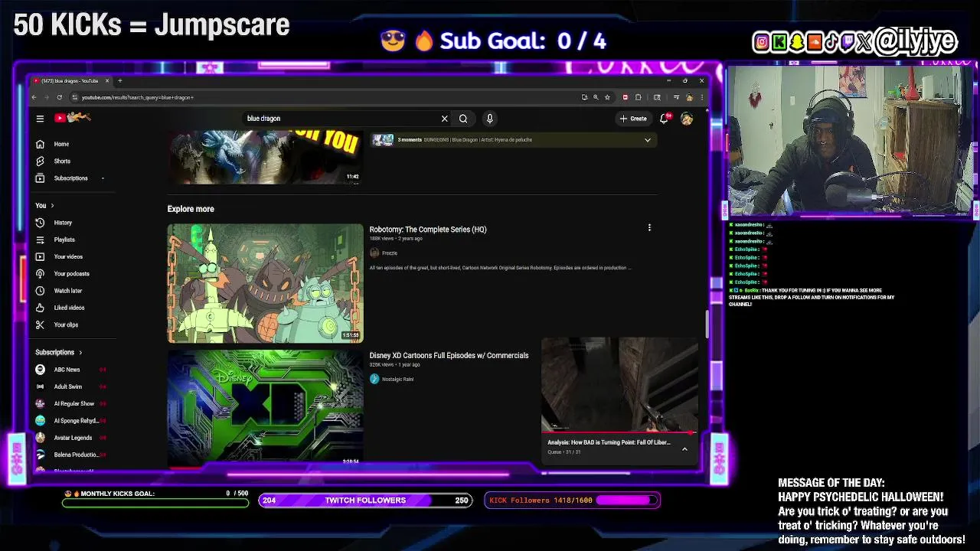This screenshot has height=551, width=980.
Task: Bookmark this page with the star
Action: (x=607, y=97)
